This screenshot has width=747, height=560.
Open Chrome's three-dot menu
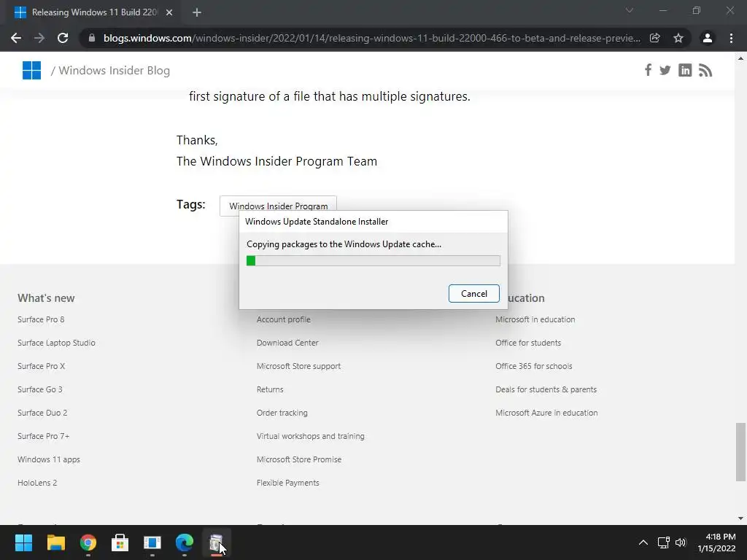pos(731,38)
